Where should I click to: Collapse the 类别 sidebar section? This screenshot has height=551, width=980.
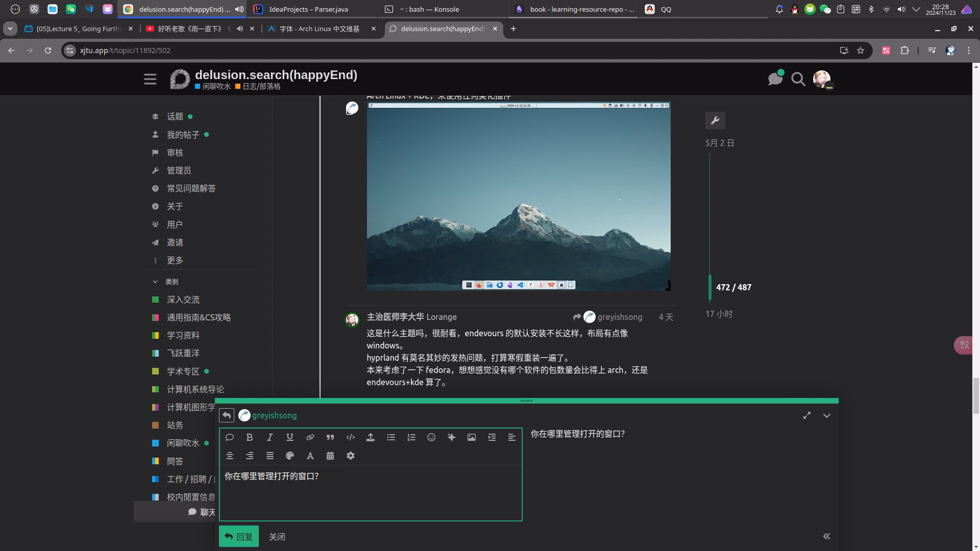click(165, 282)
